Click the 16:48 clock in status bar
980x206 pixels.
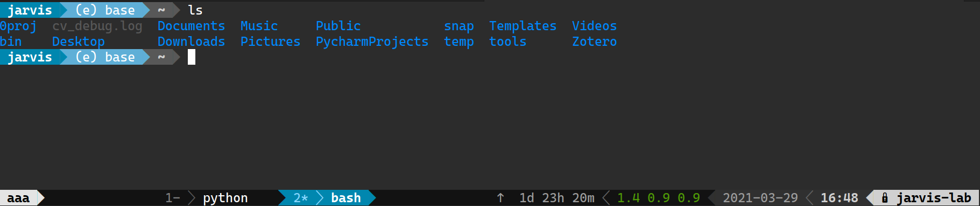click(x=839, y=198)
